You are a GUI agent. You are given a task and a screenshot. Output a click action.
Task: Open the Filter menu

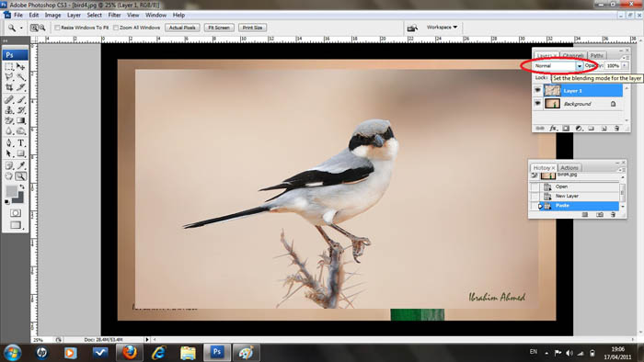(114, 16)
